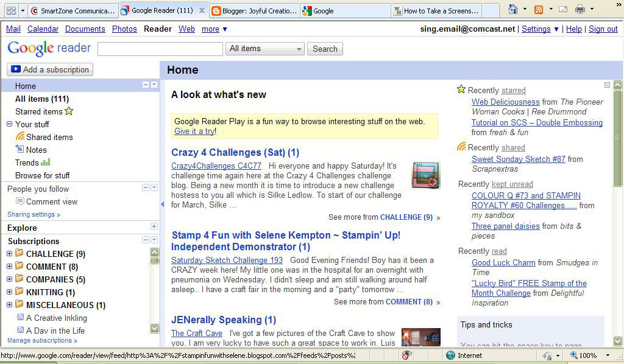The width and height of the screenshot is (624, 364).
Task: Open the Photos link
Action: pos(124,29)
